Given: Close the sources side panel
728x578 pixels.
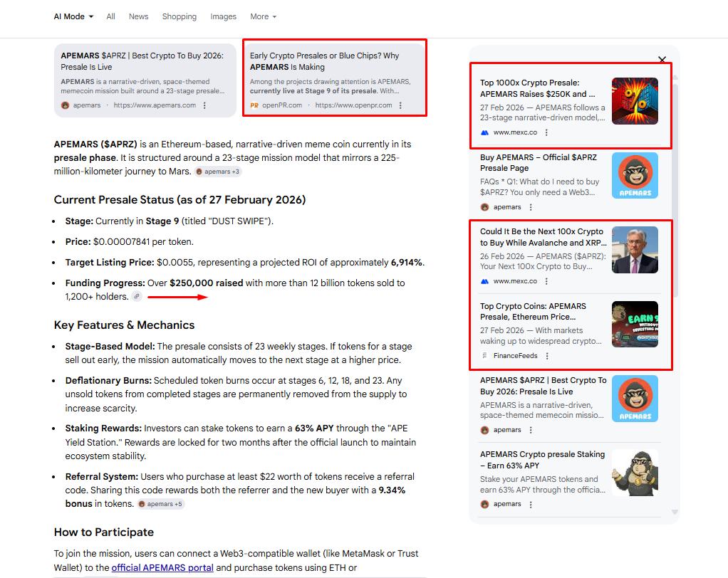Looking at the screenshot, I should (x=662, y=59).
